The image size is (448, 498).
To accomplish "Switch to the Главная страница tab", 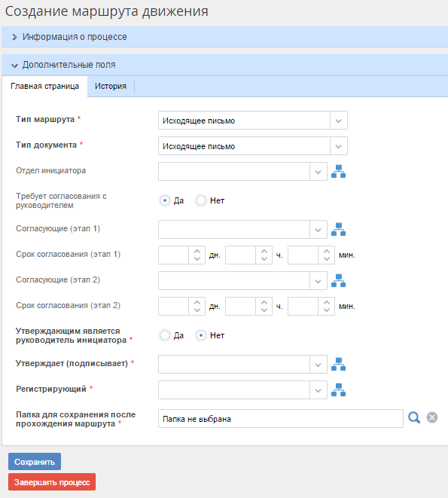I will [x=44, y=87].
